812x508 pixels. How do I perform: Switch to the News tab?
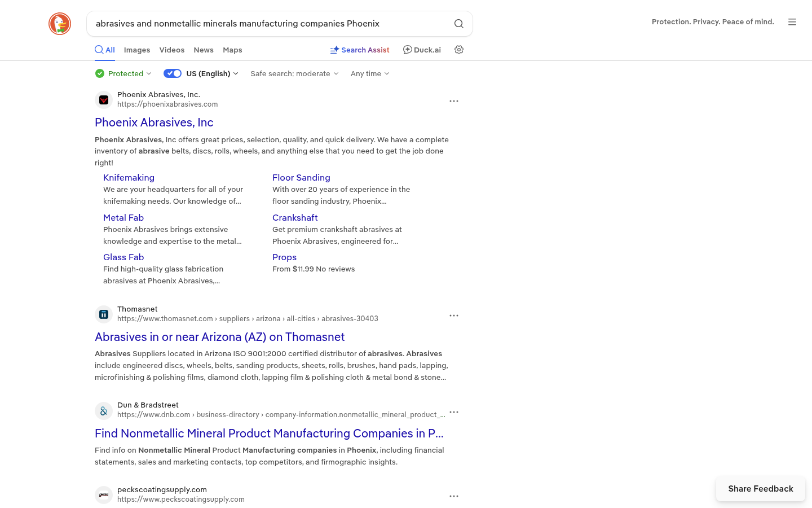point(204,50)
